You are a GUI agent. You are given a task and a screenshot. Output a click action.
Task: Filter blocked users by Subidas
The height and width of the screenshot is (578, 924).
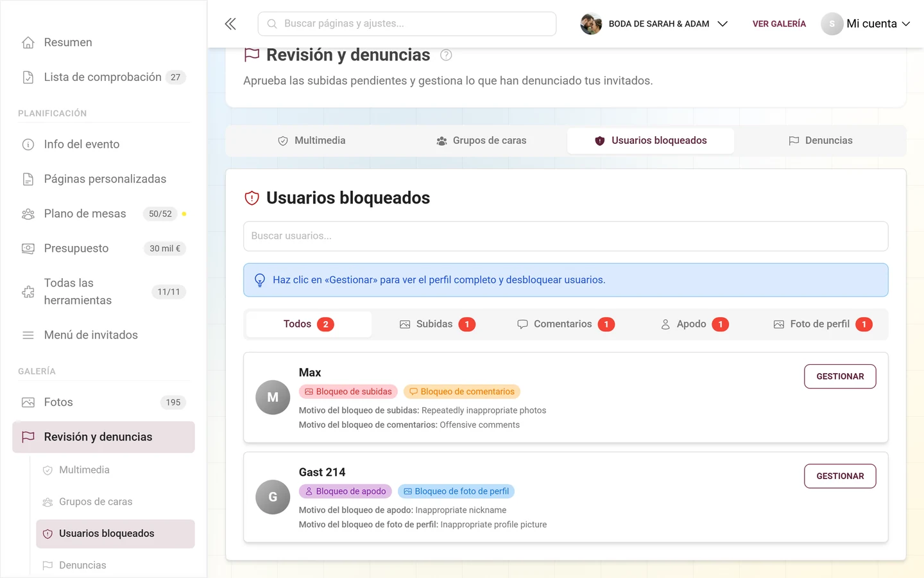pos(437,324)
